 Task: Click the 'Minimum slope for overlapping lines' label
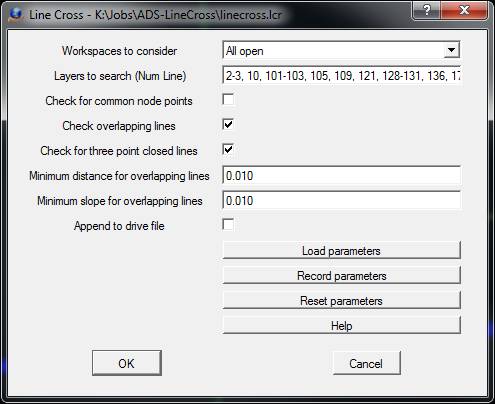coord(120,201)
